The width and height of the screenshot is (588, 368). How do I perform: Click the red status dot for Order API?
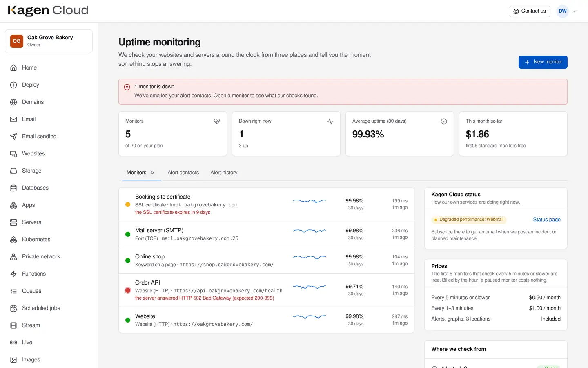click(x=128, y=290)
